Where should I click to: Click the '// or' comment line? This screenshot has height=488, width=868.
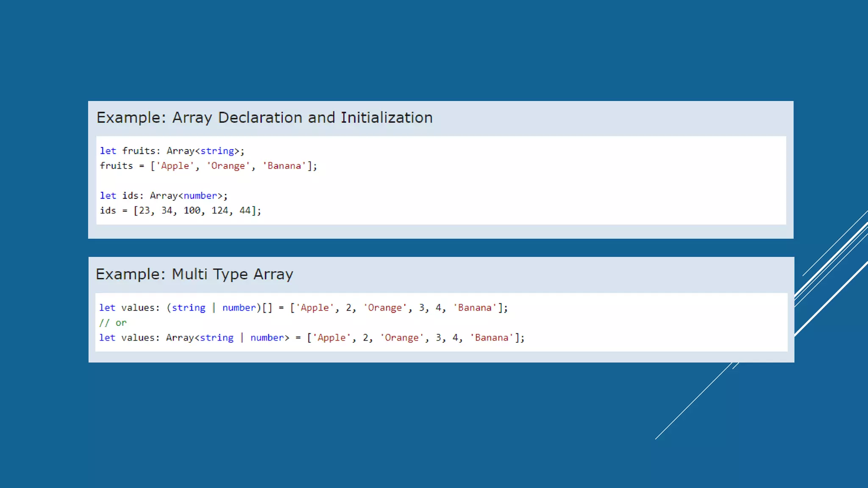(113, 323)
